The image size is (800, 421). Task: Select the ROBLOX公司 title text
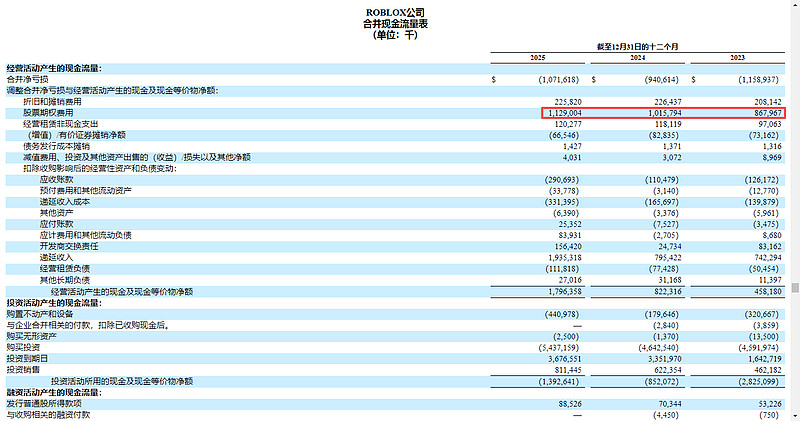click(x=395, y=12)
